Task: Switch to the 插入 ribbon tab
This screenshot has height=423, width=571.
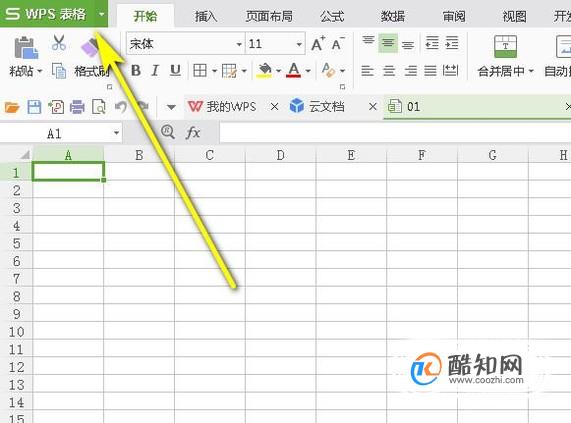Action: [x=206, y=16]
